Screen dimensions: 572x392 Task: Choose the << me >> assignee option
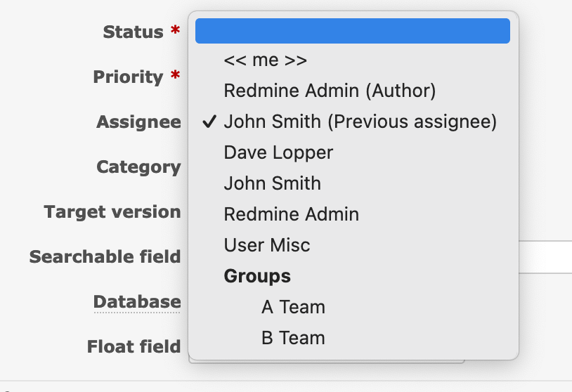(x=265, y=60)
